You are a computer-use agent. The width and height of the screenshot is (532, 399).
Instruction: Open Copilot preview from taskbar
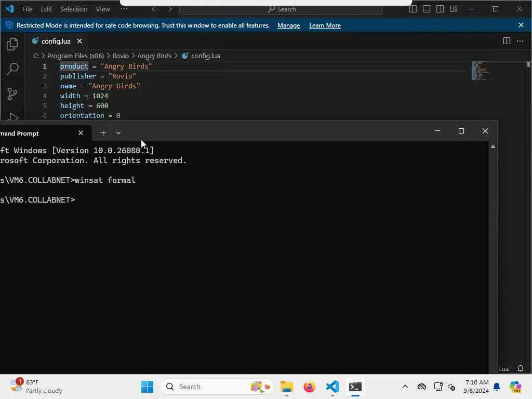pyautogui.click(x=515, y=387)
